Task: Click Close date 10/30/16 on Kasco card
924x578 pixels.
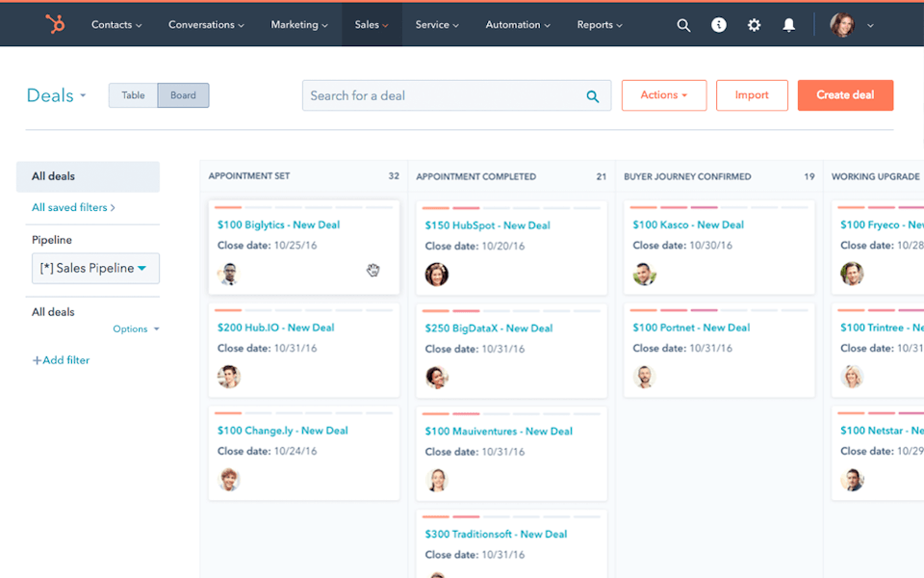Action: click(x=682, y=246)
